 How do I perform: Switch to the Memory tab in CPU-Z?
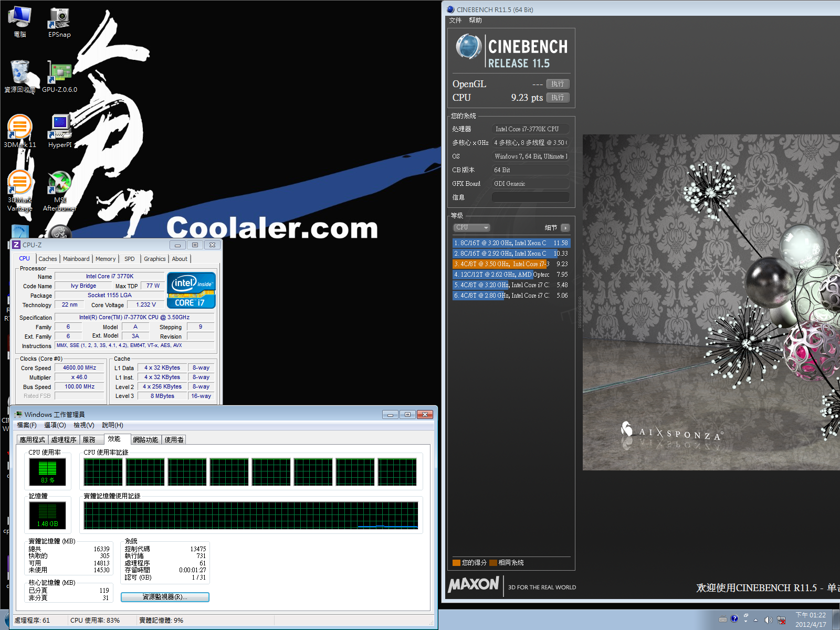tap(106, 259)
